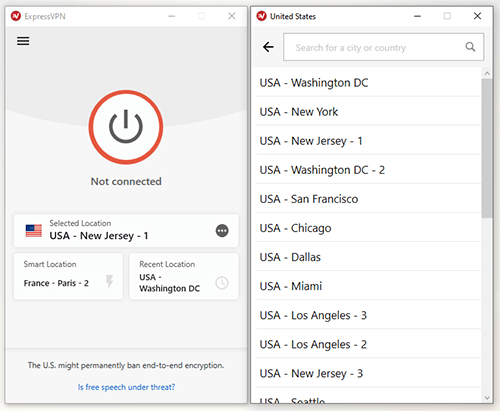Screen dimensions: 500x411
Task: Click the scrollbar up arrow
Action: pyautogui.click(x=487, y=73)
